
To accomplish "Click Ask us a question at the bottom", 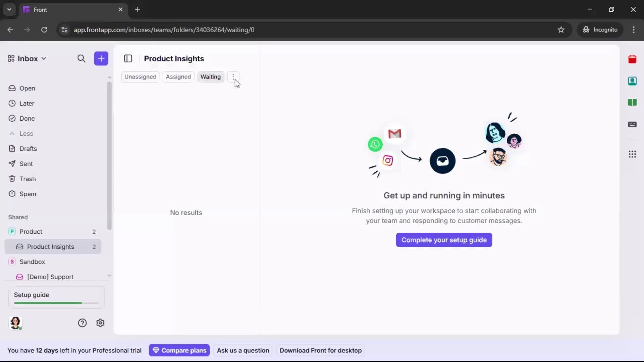I will (243, 350).
